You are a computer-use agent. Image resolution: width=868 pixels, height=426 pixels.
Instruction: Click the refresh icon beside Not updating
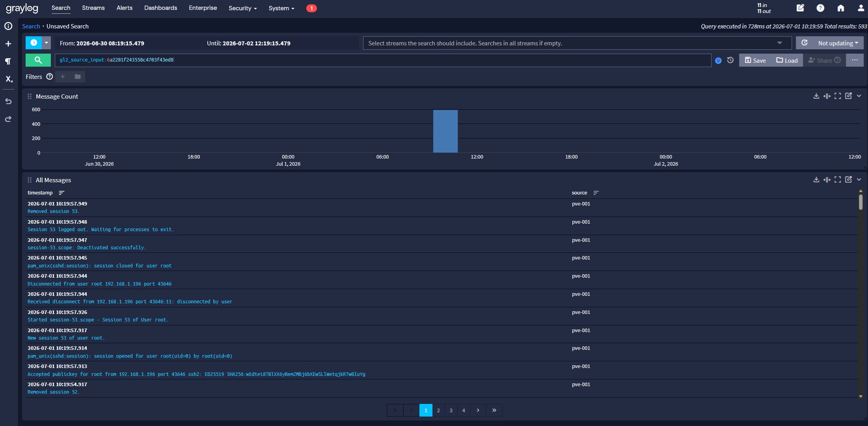805,43
